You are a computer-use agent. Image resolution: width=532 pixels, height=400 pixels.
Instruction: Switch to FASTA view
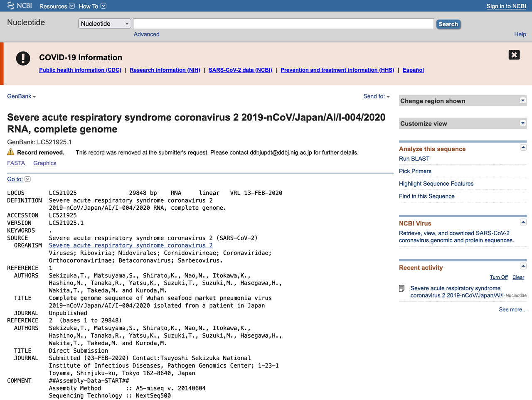[x=16, y=163]
